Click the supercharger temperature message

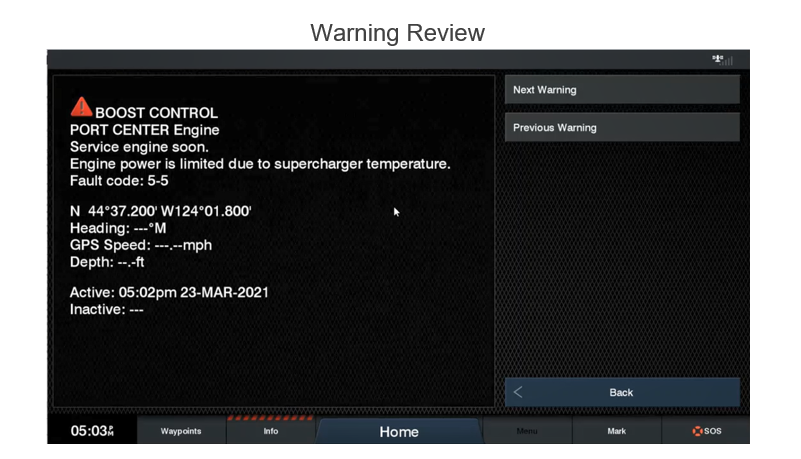260,164
